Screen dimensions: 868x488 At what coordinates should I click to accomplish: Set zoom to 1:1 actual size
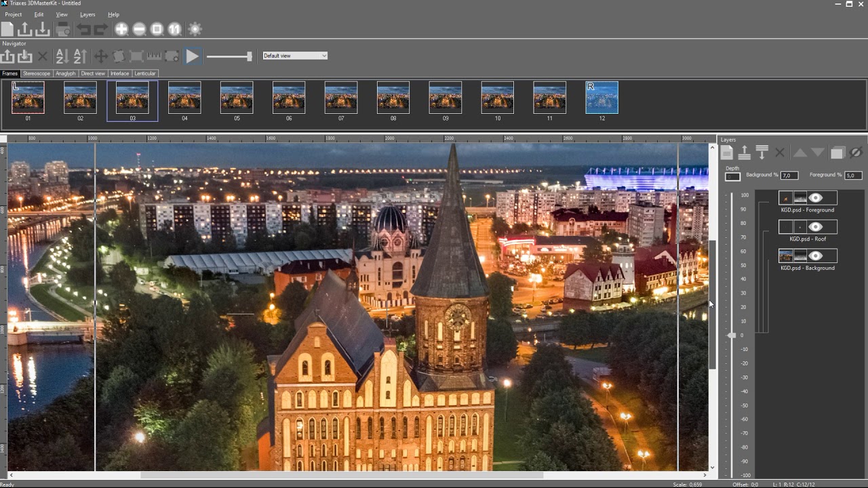point(174,29)
